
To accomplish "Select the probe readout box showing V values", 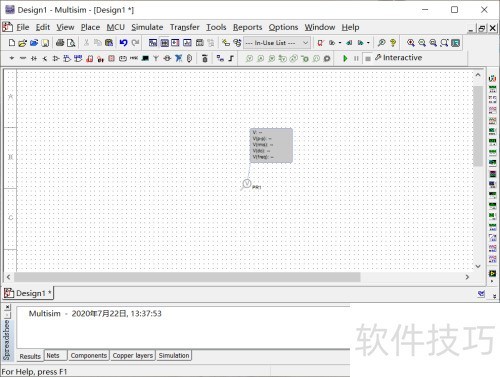I will [271, 145].
